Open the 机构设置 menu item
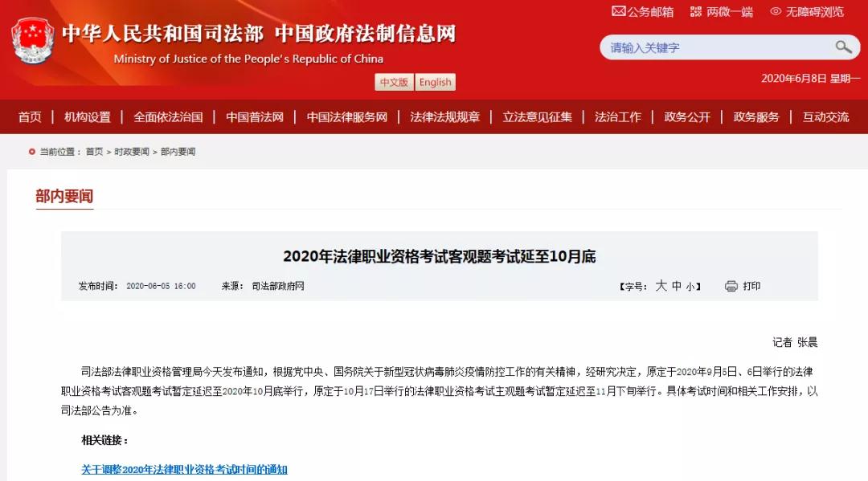The height and width of the screenshot is (481, 868). 88,116
